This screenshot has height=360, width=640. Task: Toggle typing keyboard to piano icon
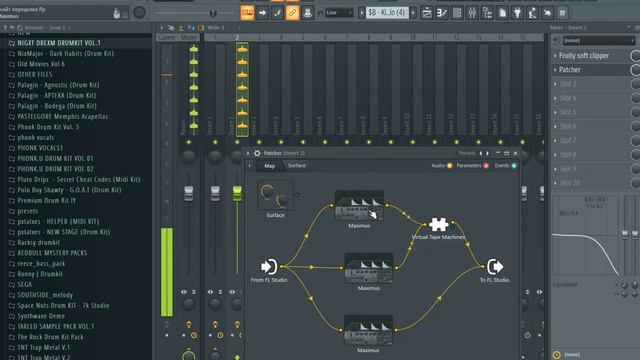pyautogui.click(x=247, y=13)
